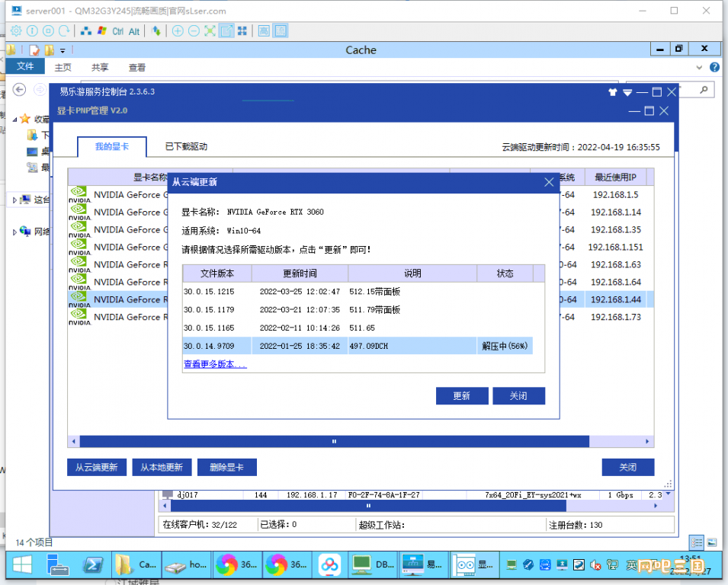
Task: Click the skin shirt icon in console titlebar
Action: coord(612,92)
